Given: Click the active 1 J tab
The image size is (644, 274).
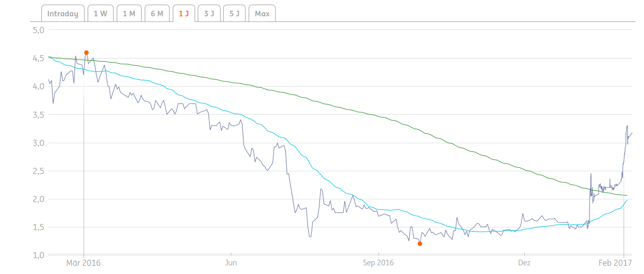Looking at the screenshot, I should tap(183, 14).
